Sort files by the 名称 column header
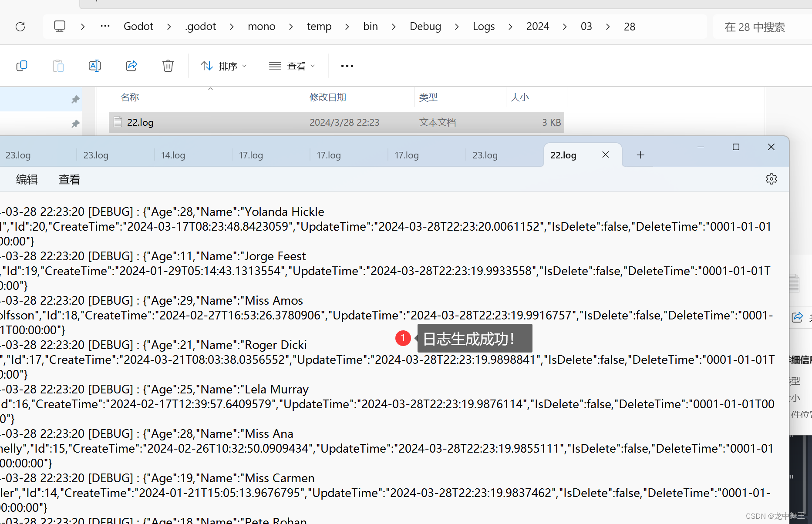Viewport: 812px width, 524px height. [x=130, y=97]
